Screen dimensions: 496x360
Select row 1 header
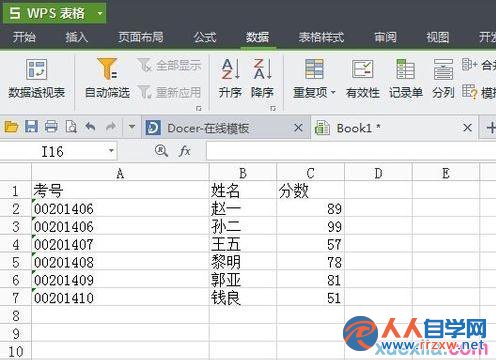(x=15, y=191)
